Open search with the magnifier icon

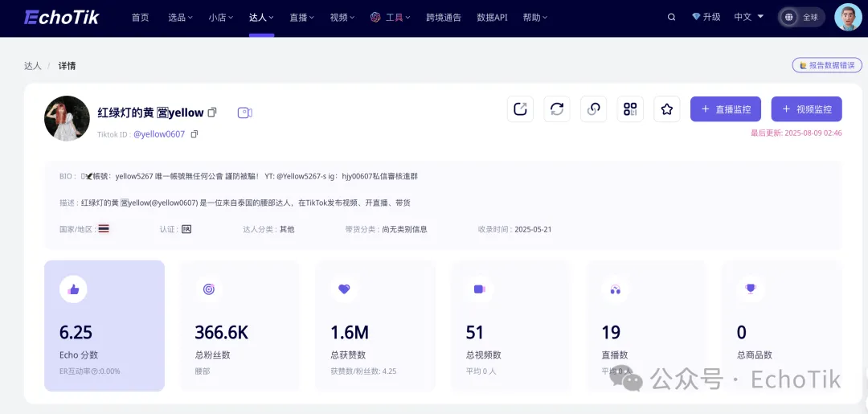tap(671, 17)
